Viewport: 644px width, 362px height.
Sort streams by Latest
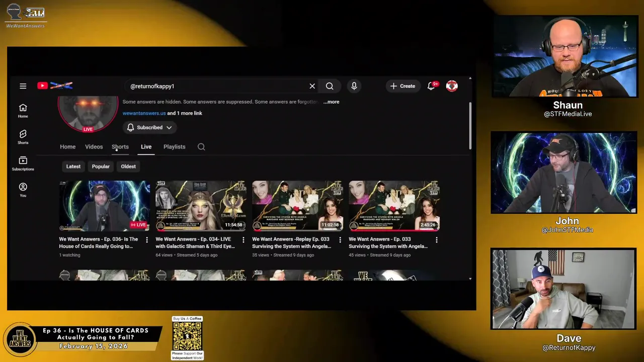click(x=73, y=166)
